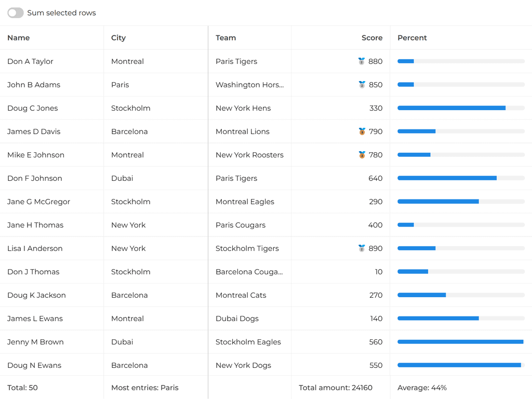
Task: Click medal icon beside score 890
Action: tap(362, 248)
